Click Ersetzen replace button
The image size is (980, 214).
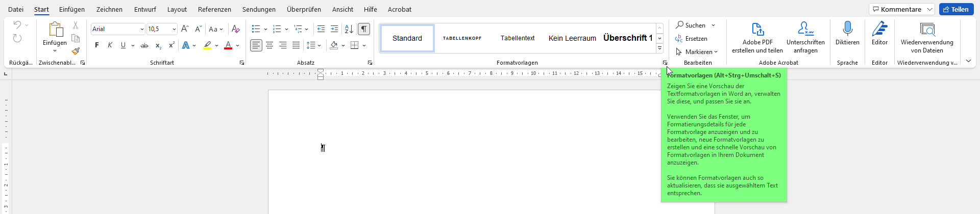(692, 39)
